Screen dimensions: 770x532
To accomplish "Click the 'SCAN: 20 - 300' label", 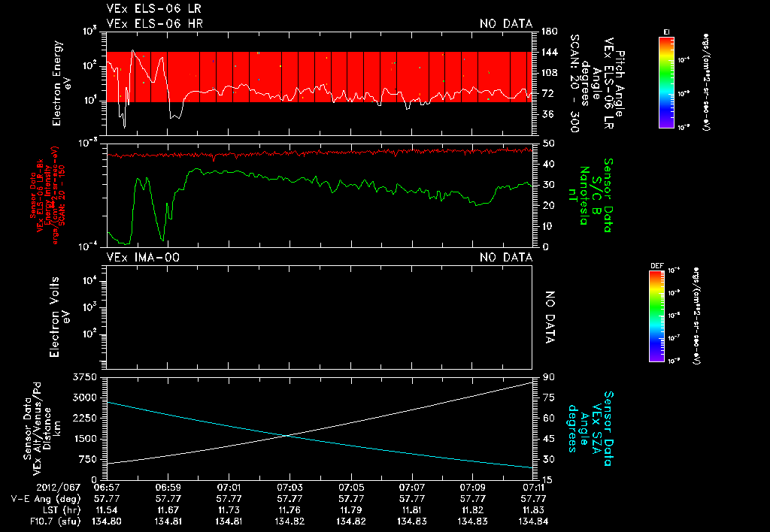I will pyautogui.click(x=574, y=83).
